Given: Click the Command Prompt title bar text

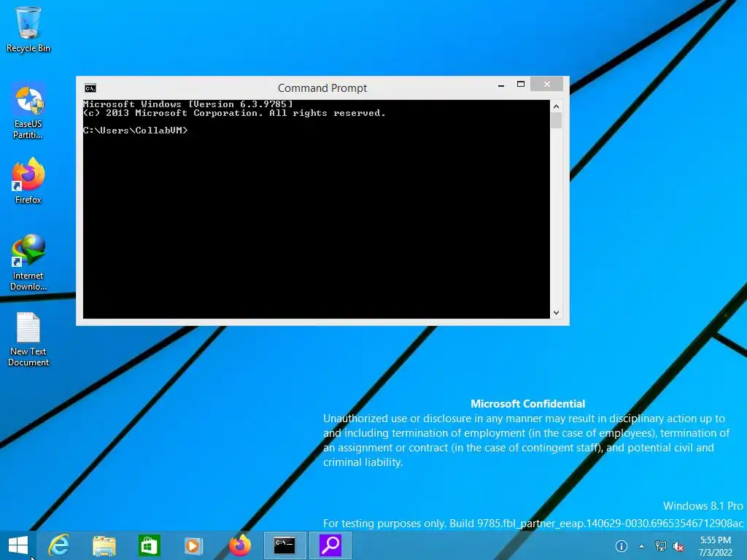Looking at the screenshot, I should pyautogui.click(x=322, y=88).
